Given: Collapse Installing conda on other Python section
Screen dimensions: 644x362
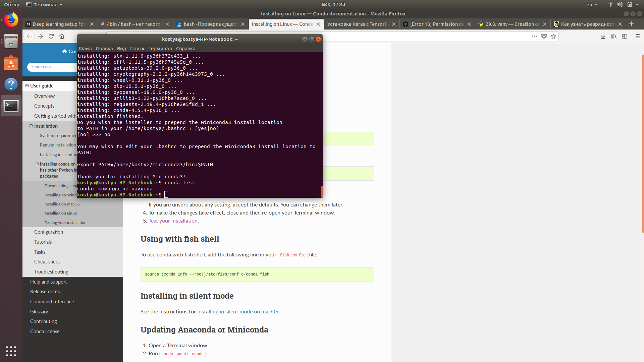Looking at the screenshot, I should tap(37, 164).
